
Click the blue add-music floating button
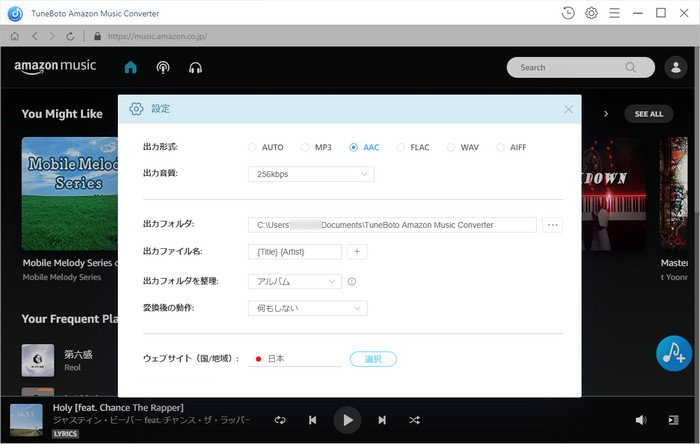tap(674, 353)
